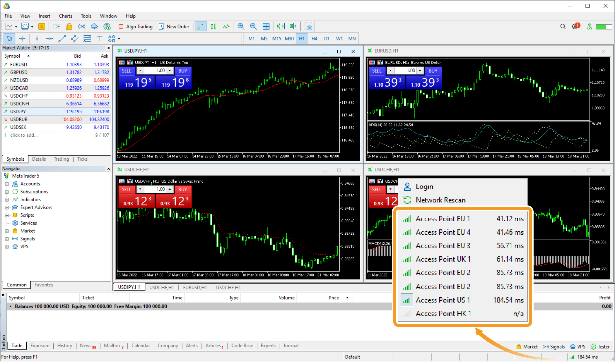615x364 pixels.
Task: Switch timeframe to M15
Action: pos(276,39)
